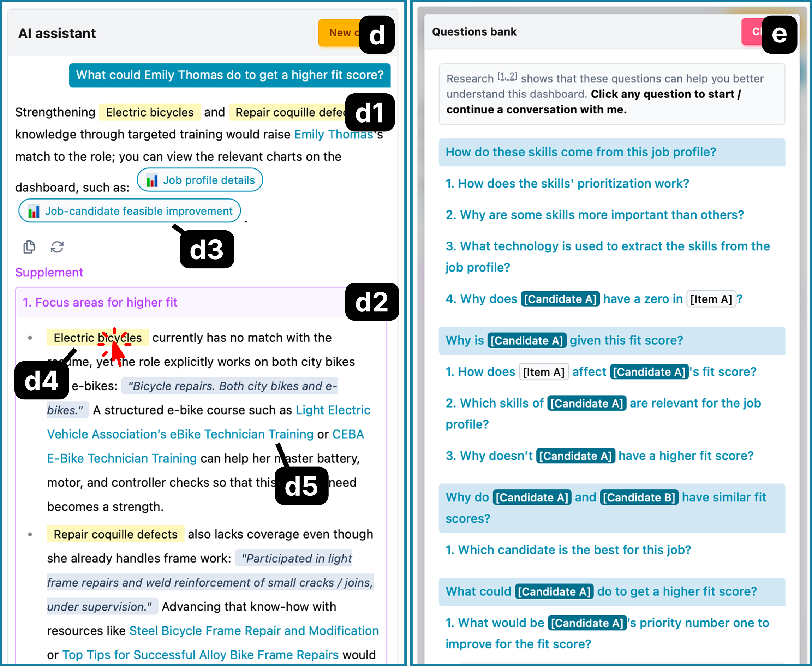Ask why Candidate A has zero in Item A
This screenshot has height=666, width=812.
(594, 299)
